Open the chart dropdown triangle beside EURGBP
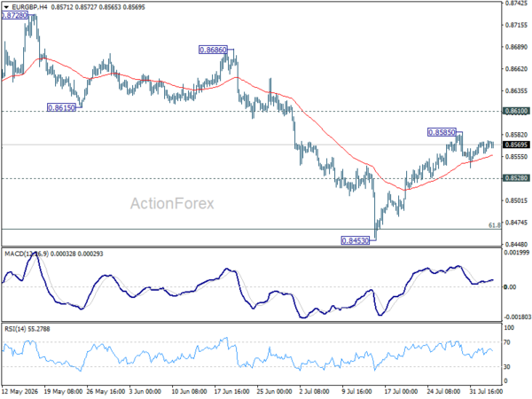 (6, 7)
